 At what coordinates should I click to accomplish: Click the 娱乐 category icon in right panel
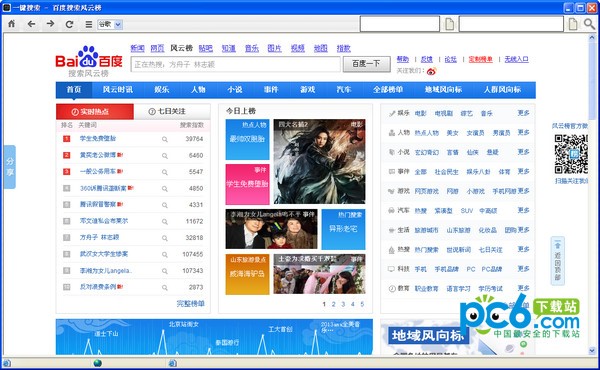tap(392, 113)
